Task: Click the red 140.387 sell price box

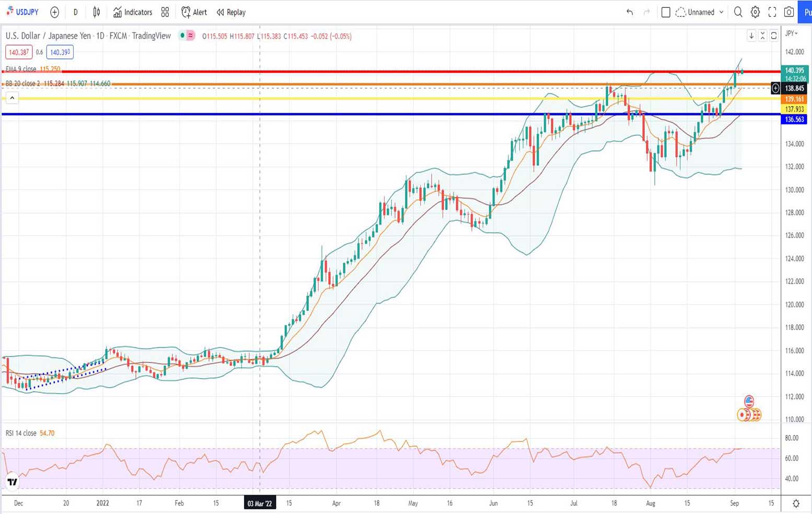Action: click(19, 52)
